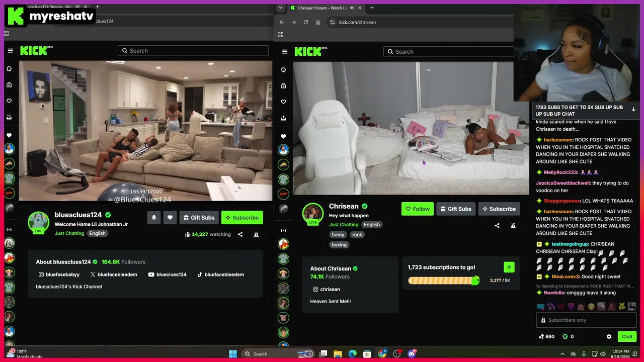This screenshot has width=644, height=362.
Task: Subscribe to Chrisean channel
Action: (x=499, y=209)
